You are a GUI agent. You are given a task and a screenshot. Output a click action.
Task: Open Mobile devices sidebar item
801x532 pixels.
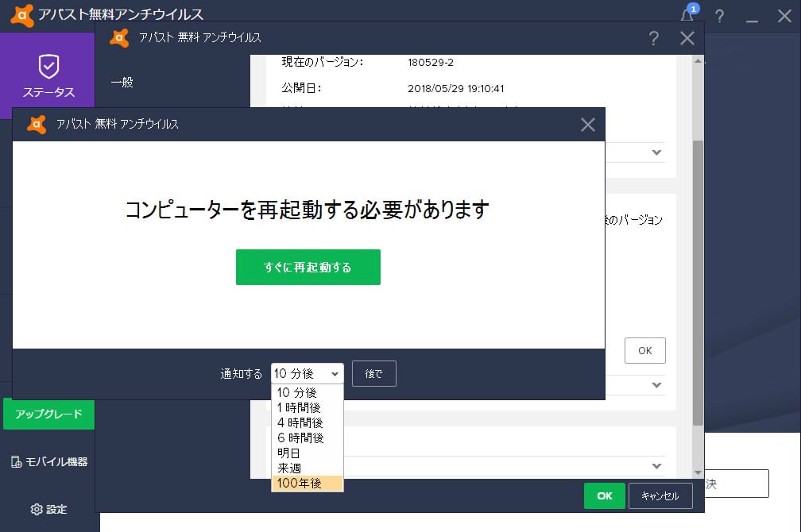(x=49, y=461)
